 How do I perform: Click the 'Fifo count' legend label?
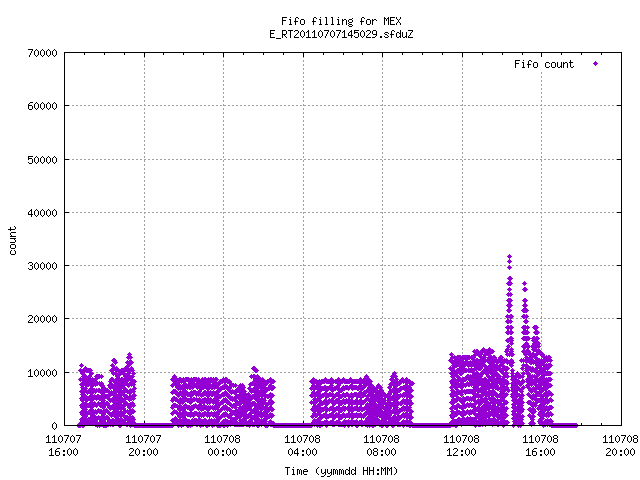coord(544,64)
